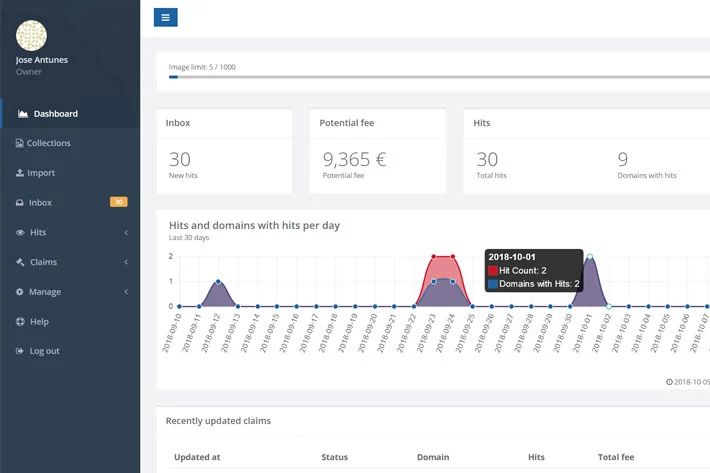
Task: Click the 30 Total hits value
Action: (x=487, y=159)
